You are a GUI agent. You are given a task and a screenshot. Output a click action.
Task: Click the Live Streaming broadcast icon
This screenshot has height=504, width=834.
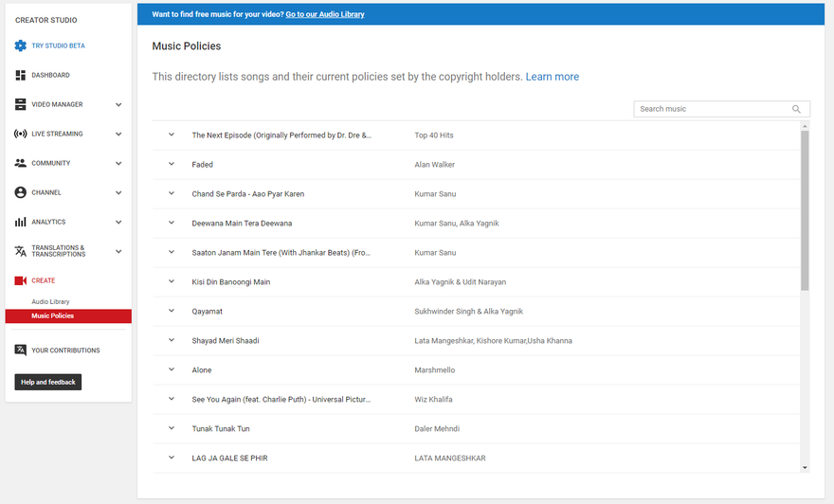[x=21, y=134]
